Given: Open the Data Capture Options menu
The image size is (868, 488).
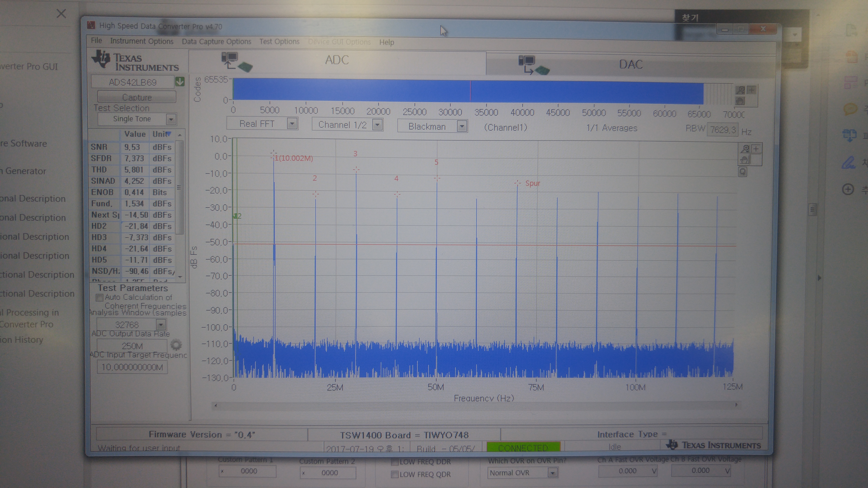Looking at the screenshot, I should coord(216,42).
